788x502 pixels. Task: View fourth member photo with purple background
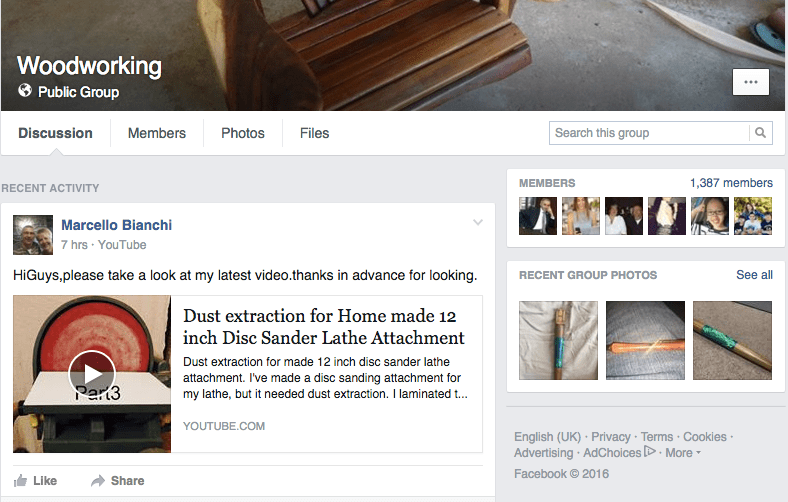pos(667,216)
